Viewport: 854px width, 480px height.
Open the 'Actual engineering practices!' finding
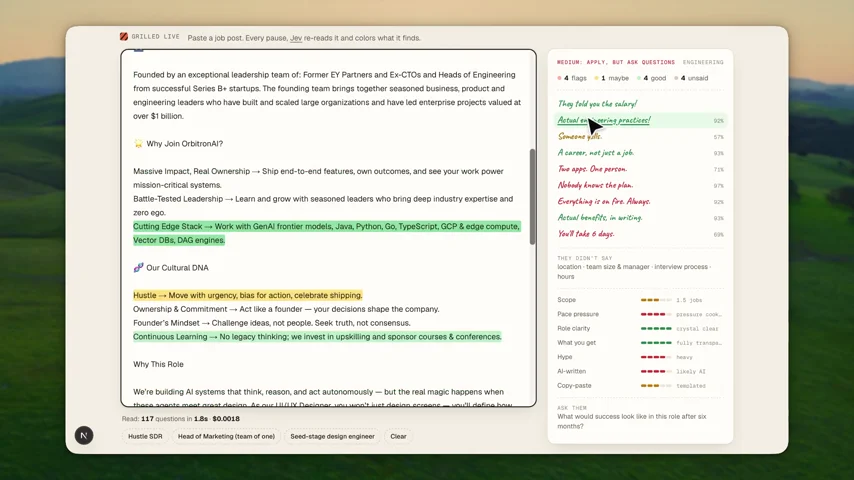pyautogui.click(x=603, y=120)
